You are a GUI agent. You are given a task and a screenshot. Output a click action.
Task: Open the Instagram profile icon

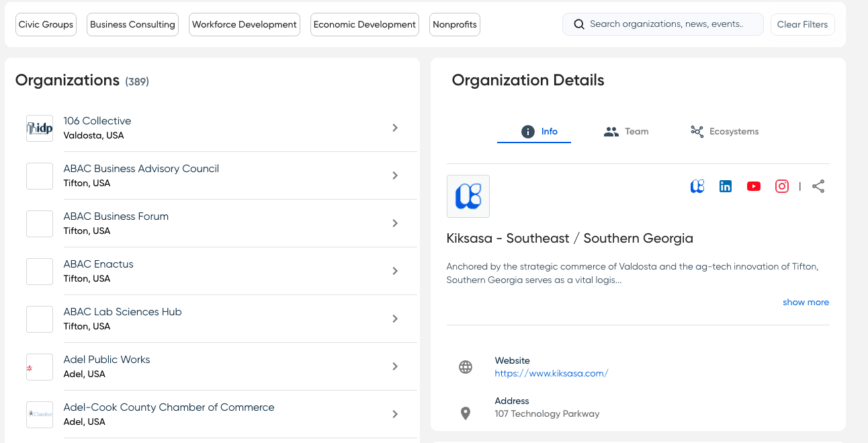pyautogui.click(x=782, y=187)
